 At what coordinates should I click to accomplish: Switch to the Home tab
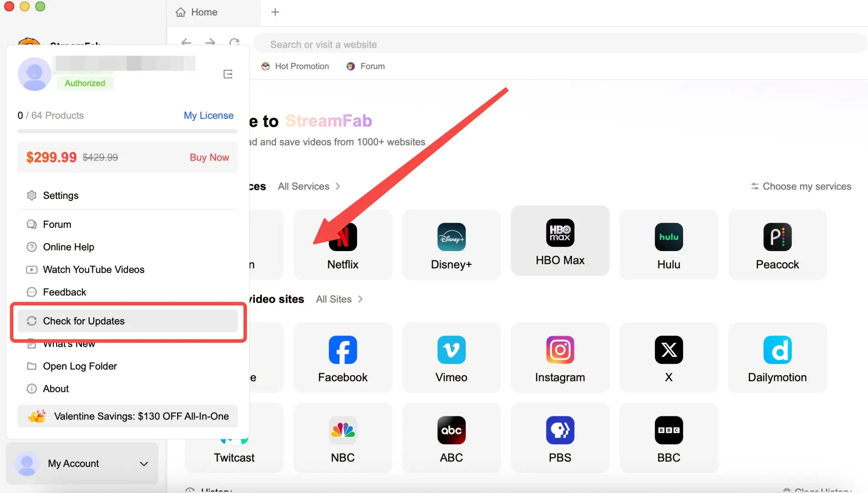214,12
